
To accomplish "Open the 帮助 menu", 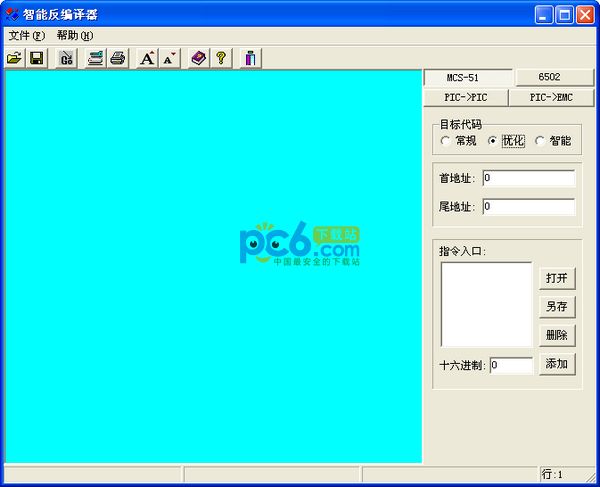I will pyautogui.click(x=74, y=35).
